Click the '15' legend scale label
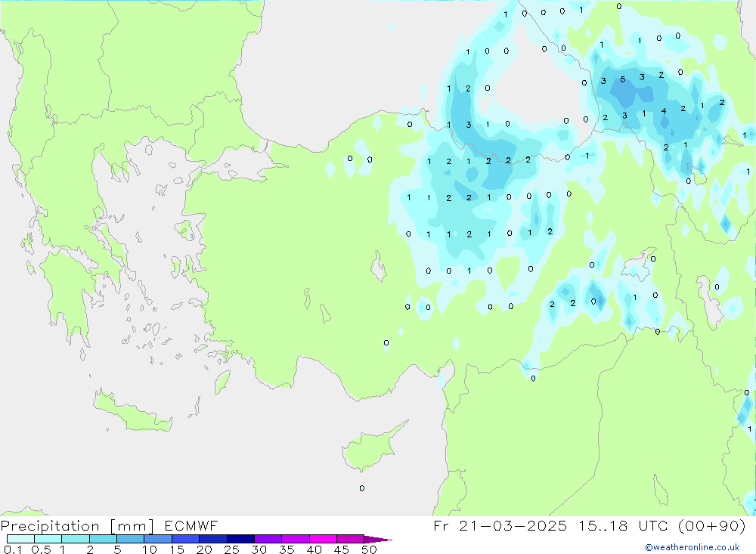This screenshot has width=756, height=554. [x=177, y=549]
